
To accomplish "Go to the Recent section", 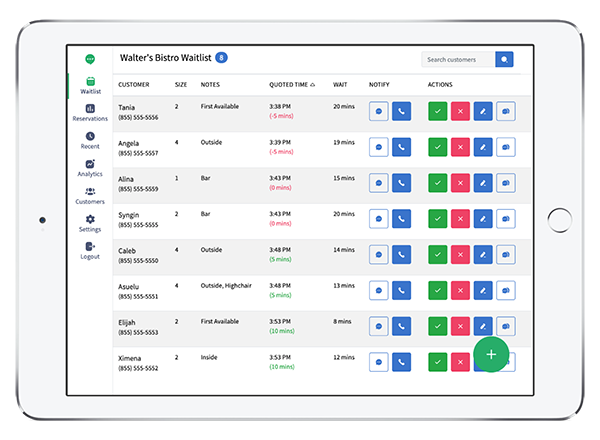I will tap(90, 140).
